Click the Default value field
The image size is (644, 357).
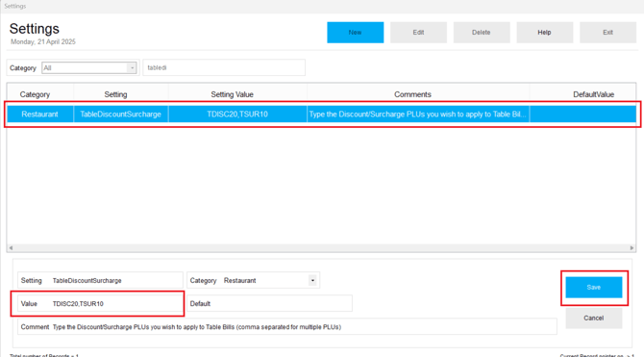[269, 303]
